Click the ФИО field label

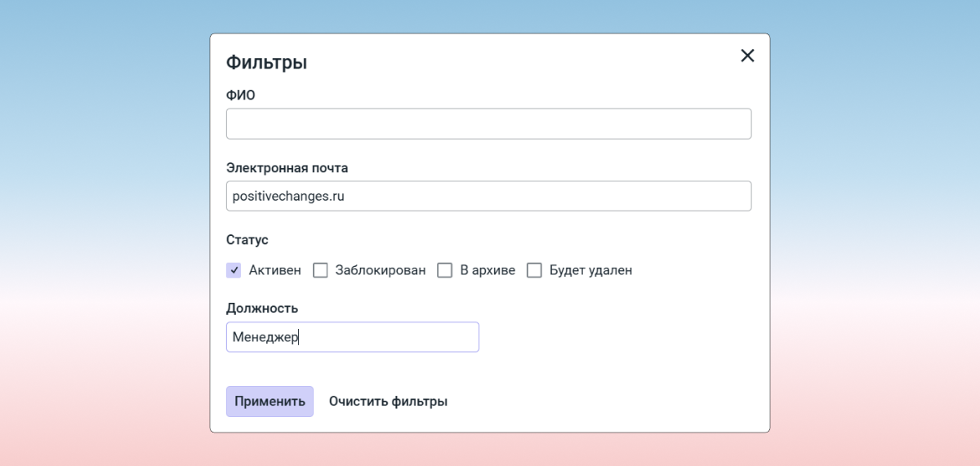pyautogui.click(x=241, y=95)
